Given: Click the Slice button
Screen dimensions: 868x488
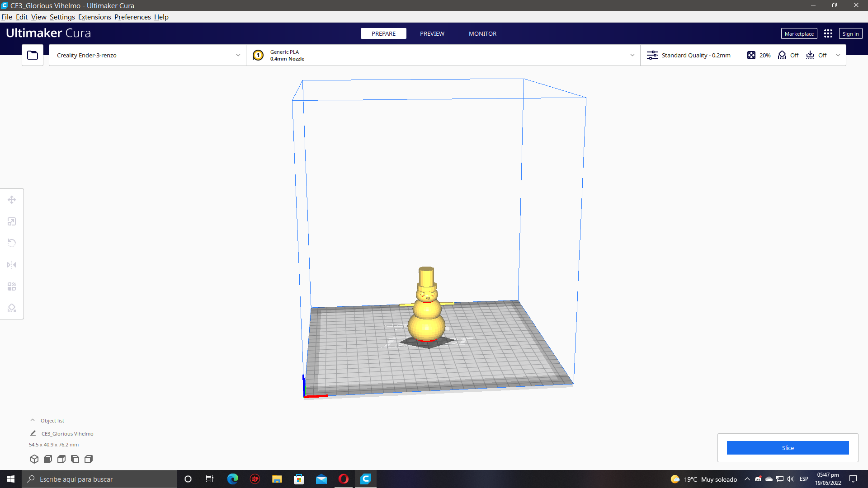Looking at the screenshot, I should (x=788, y=448).
